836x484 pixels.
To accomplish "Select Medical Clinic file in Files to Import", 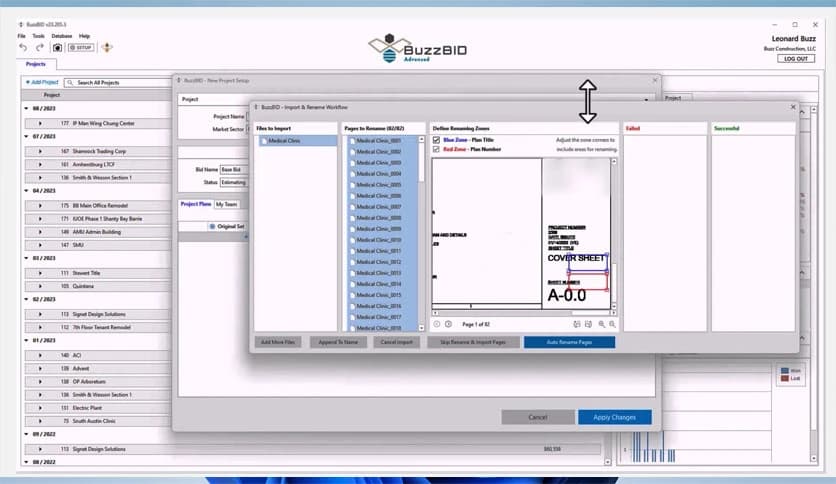I will click(x=298, y=141).
